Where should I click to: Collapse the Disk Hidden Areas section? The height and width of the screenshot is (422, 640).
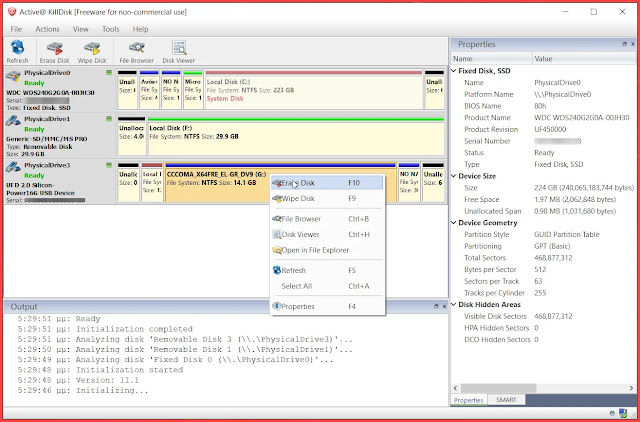point(453,304)
